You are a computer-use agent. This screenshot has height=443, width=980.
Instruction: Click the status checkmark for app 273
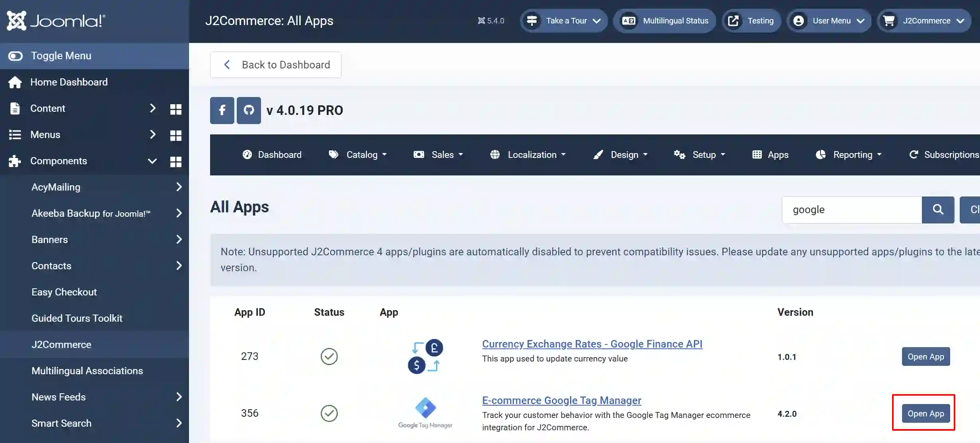click(x=329, y=356)
